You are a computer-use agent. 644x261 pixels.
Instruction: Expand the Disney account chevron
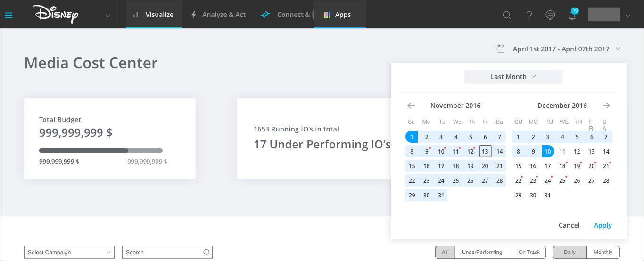pos(108,16)
